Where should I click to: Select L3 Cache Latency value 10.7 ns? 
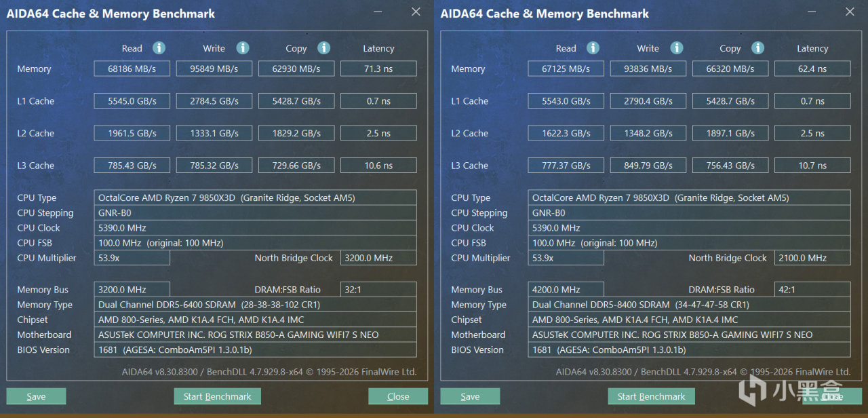[x=812, y=166]
